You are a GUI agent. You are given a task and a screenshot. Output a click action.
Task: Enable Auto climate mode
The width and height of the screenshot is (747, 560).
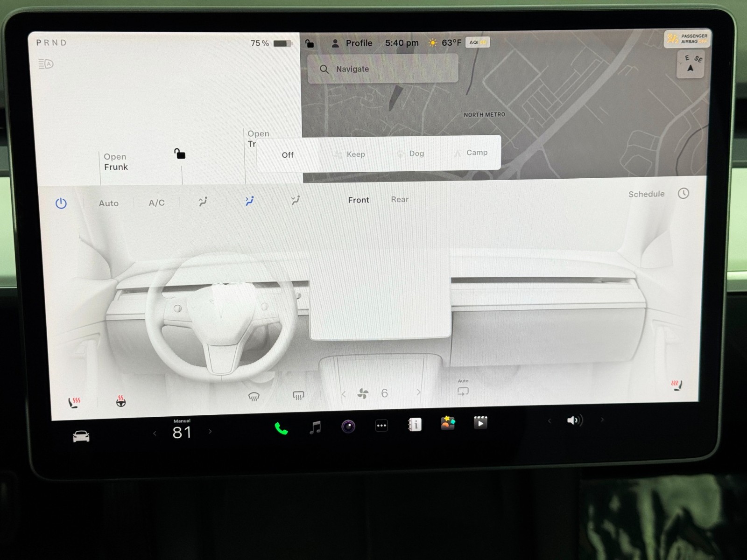[x=108, y=203]
